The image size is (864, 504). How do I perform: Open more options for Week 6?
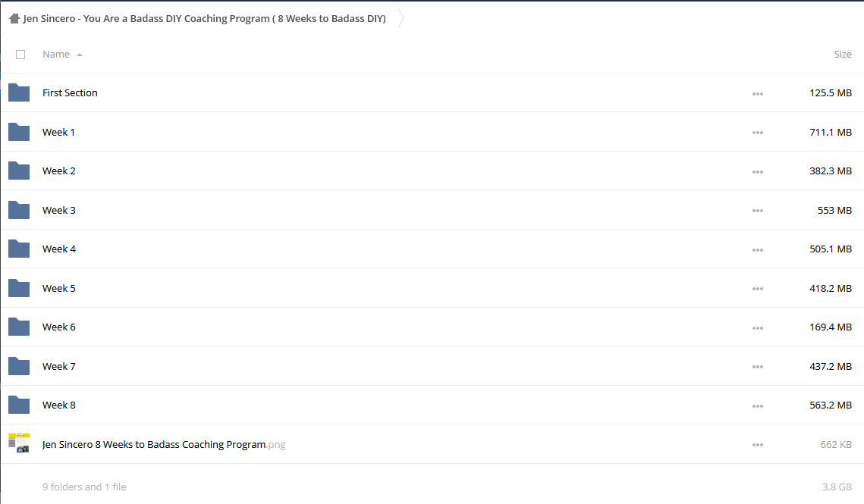pyautogui.click(x=758, y=328)
